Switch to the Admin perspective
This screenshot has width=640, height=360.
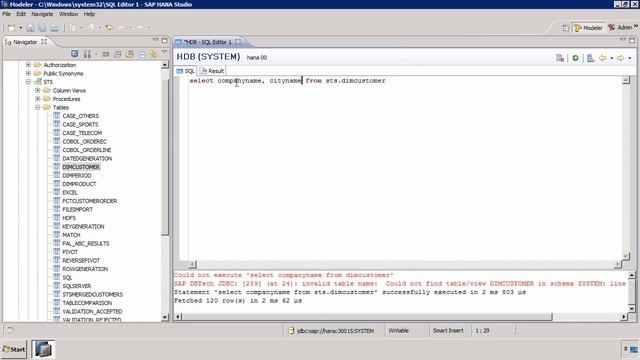pyautogui.click(x=620, y=27)
